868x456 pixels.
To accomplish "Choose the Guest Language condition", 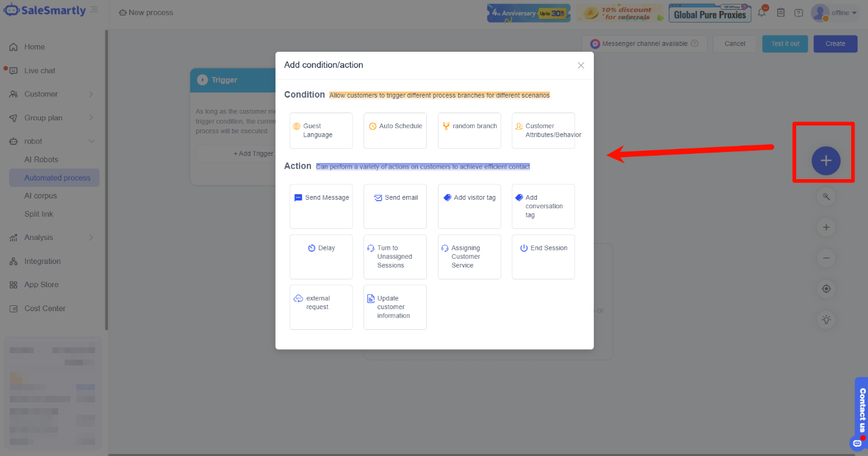I will click(321, 131).
